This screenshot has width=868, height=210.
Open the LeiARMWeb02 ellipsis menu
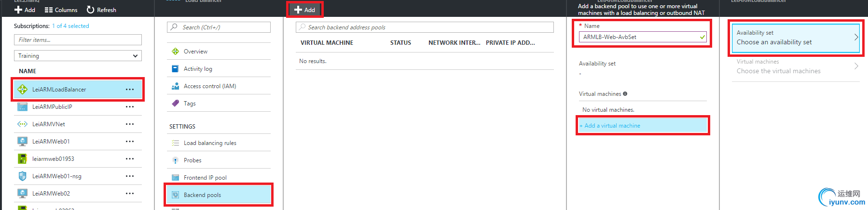coord(130,194)
